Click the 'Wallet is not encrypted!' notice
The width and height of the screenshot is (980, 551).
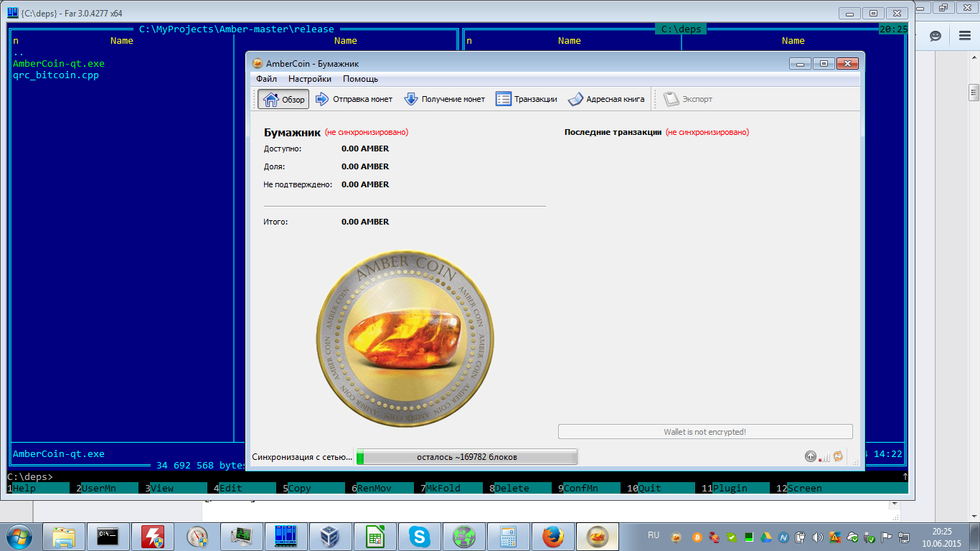tap(705, 432)
